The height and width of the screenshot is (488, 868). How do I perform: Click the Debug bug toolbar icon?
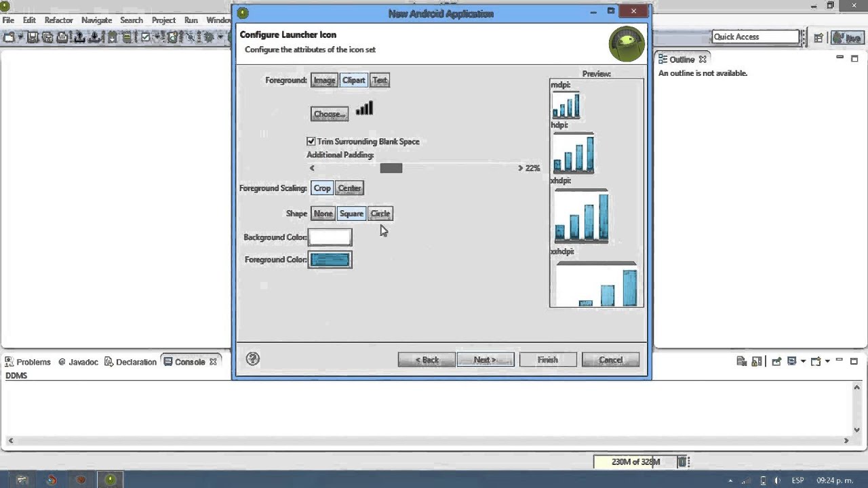209,37
